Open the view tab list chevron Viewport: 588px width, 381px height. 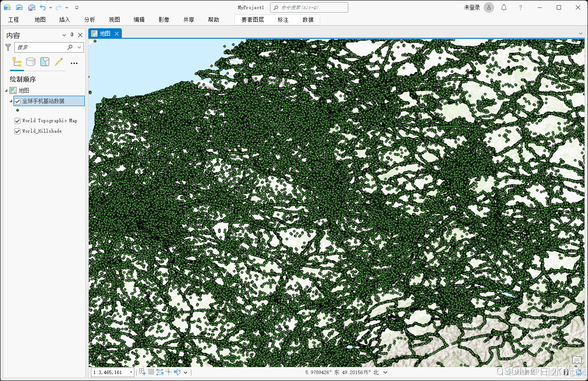click(x=580, y=33)
